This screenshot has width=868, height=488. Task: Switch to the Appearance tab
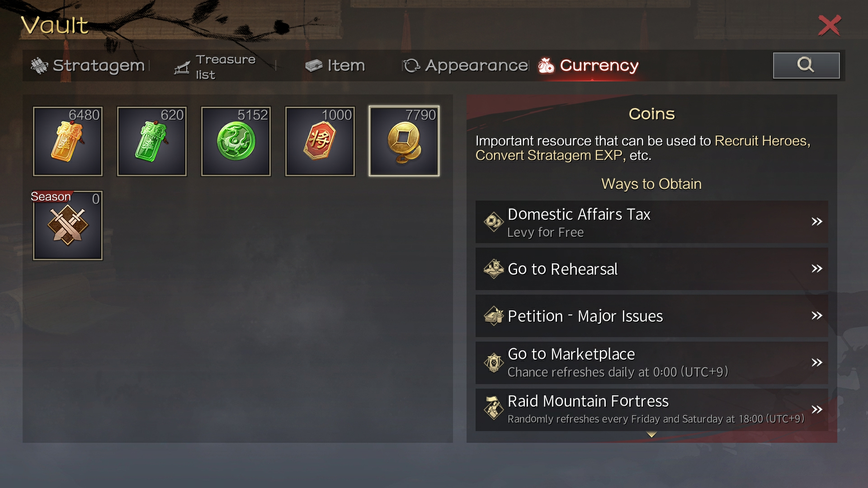pos(466,66)
